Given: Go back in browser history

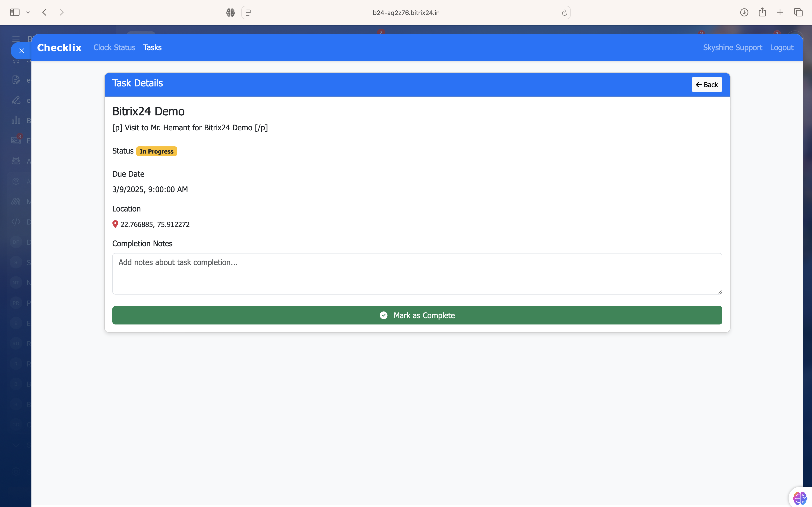Looking at the screenshot, I should [45, 12].
